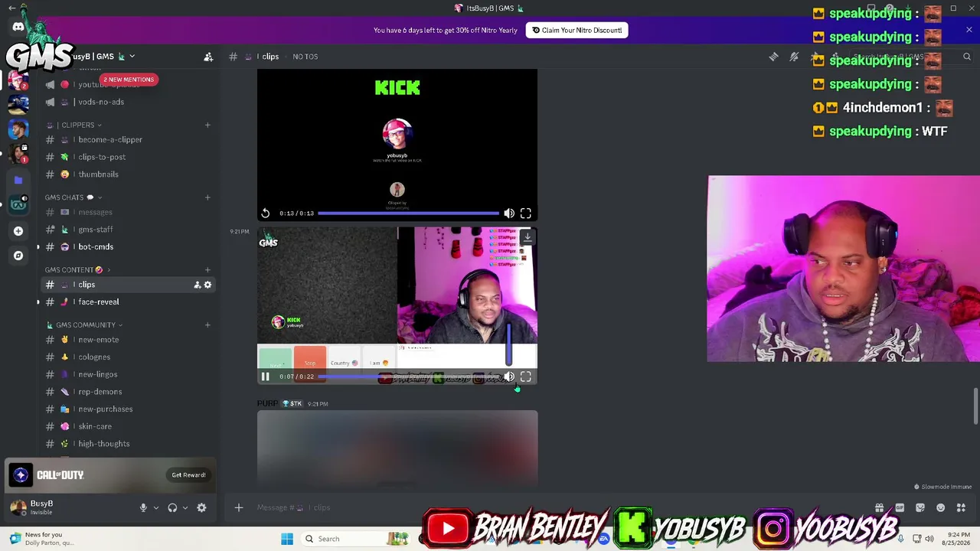Toggle notification settings icon in channel header
This screenshot has height=551, width=980.
pos(794,57)
